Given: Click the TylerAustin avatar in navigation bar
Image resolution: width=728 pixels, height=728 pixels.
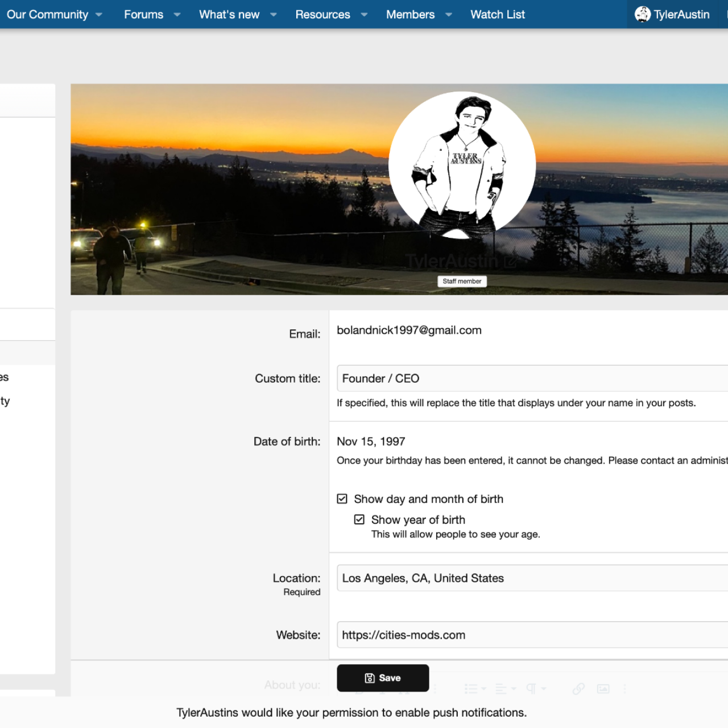Looking at the screenshot, I should 643,14.
